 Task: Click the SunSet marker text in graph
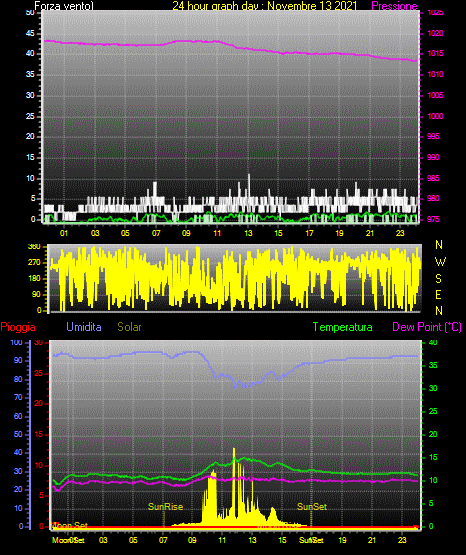point(312,507)
